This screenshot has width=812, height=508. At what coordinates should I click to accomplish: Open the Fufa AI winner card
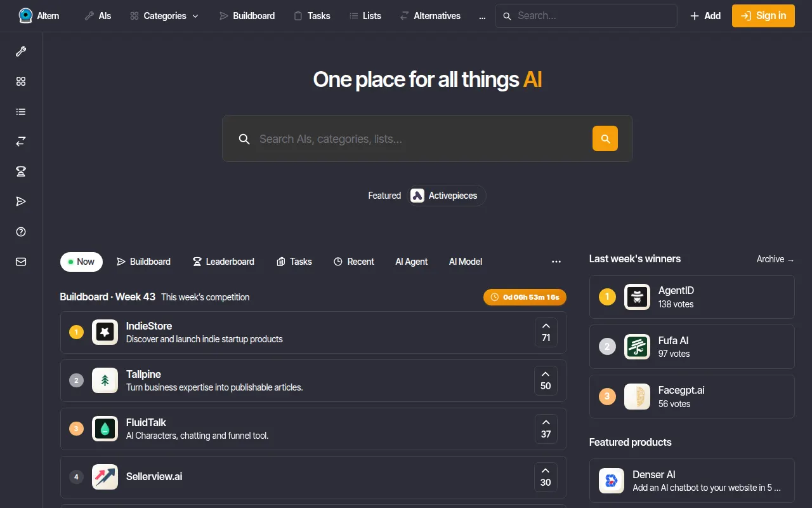pyautogui.click(x=691, y=347)
